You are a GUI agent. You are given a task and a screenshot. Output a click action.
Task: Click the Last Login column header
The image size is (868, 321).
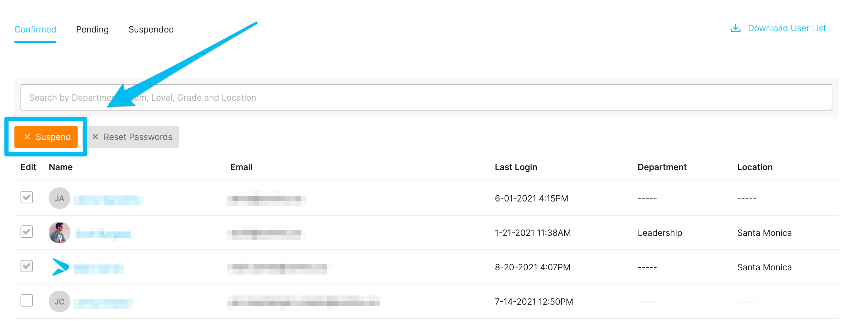[x=516, y=167]
